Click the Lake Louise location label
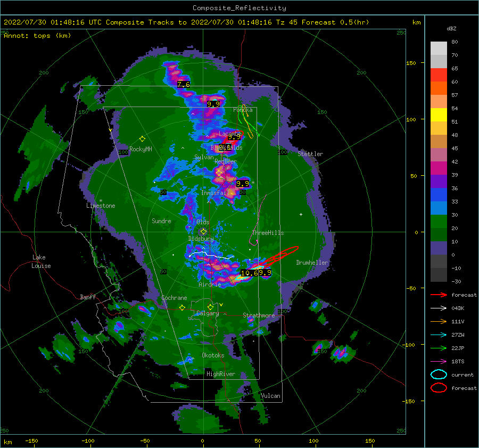Screen dimensions: 479x448 pos(41,262)
